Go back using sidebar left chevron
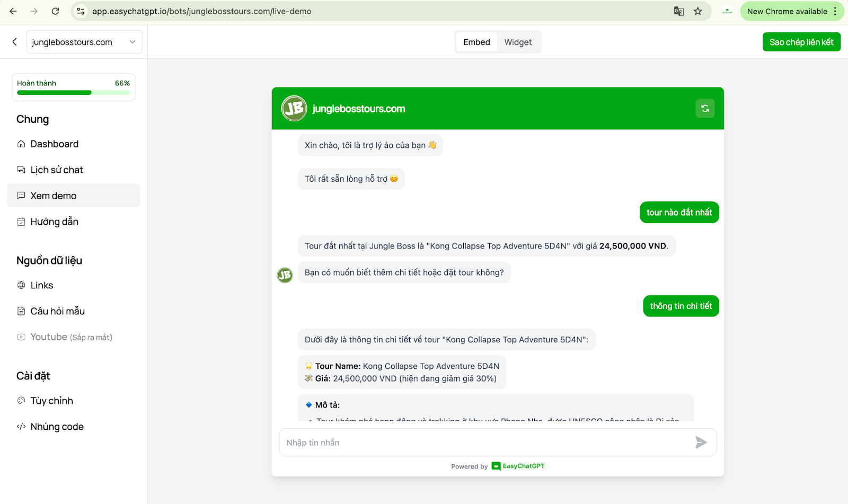This screenshot has height=504, width=848. [15, 42]
